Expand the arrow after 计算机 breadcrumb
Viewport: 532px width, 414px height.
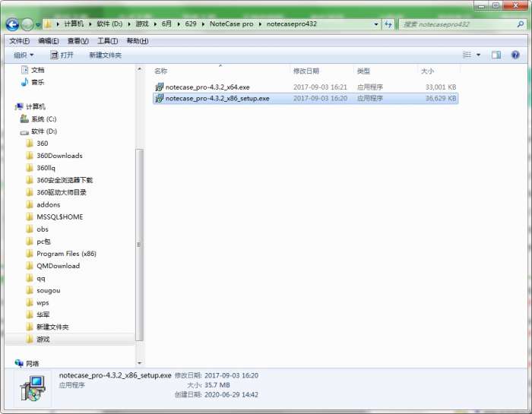pos(90,24)
